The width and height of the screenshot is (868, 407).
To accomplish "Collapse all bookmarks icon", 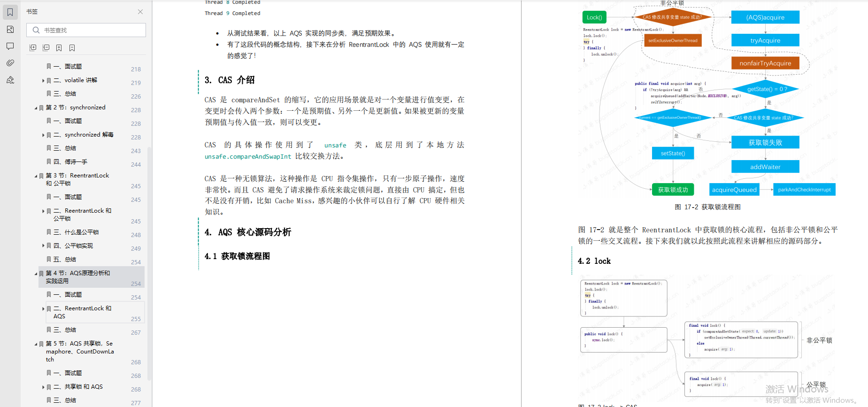I will click(x=46, y=48).
